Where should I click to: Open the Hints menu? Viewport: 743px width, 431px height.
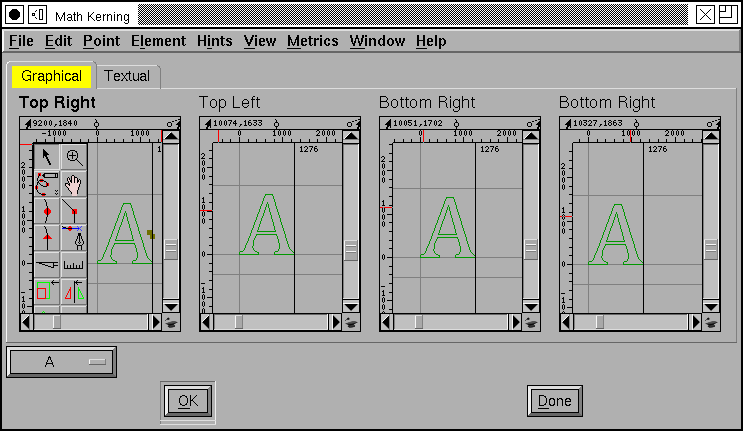(215, 41)
